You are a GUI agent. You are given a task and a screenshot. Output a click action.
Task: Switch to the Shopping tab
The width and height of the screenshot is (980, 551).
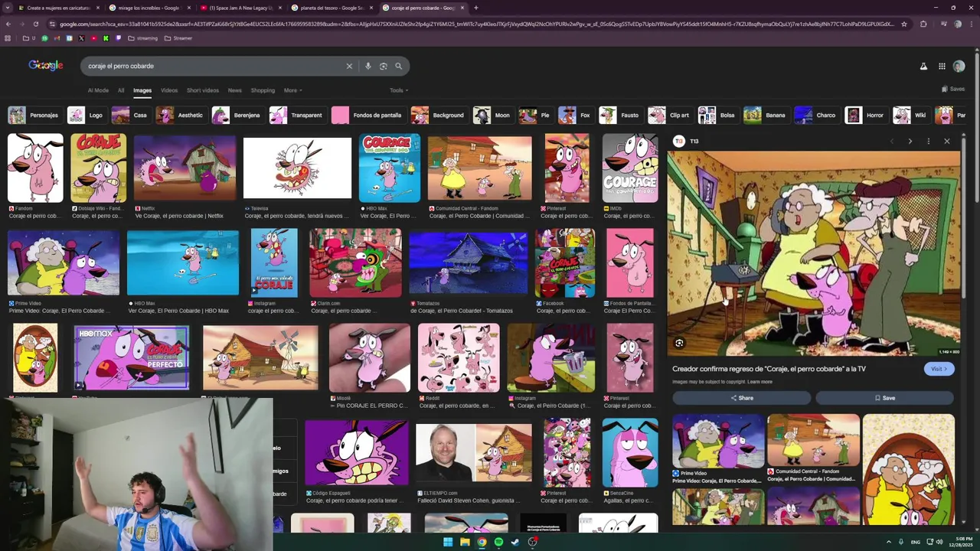pyautogui.click(x=263, y=90)
